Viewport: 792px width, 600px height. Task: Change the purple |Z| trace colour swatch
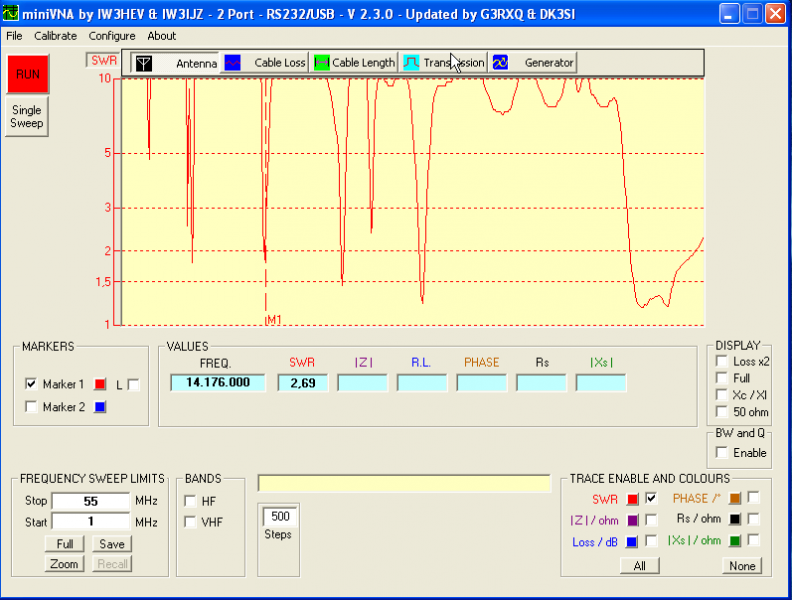coord(632,520)
